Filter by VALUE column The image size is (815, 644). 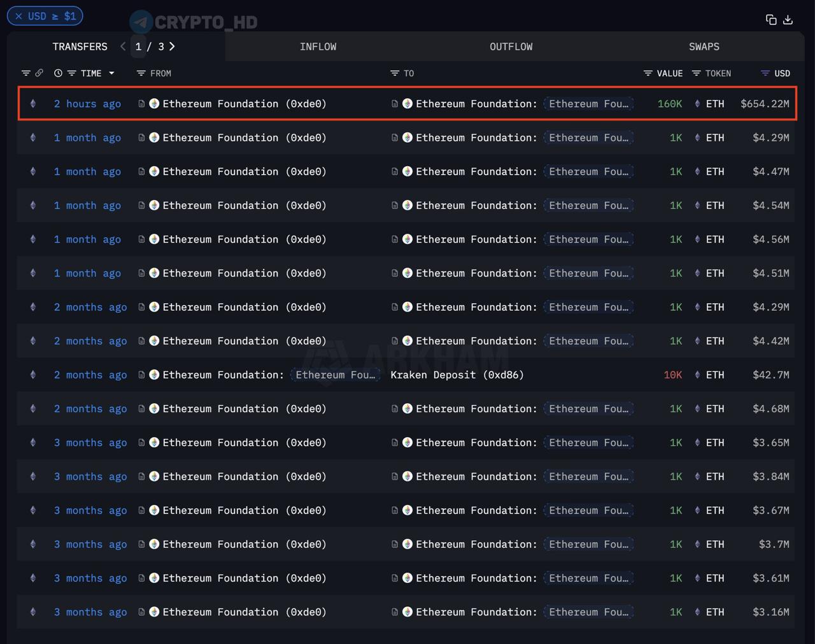[x=648, y=74]
